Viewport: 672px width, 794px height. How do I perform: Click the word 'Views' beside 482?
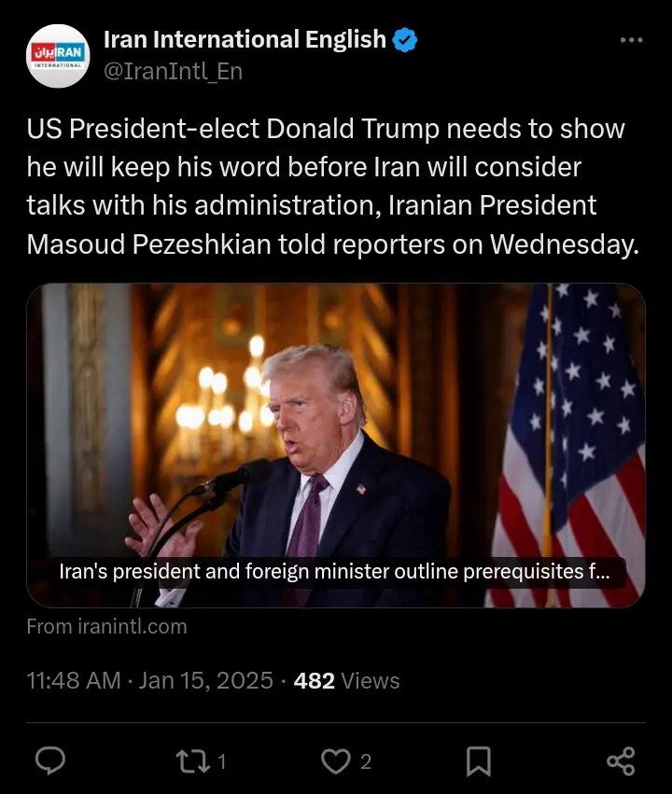(371, 680)
